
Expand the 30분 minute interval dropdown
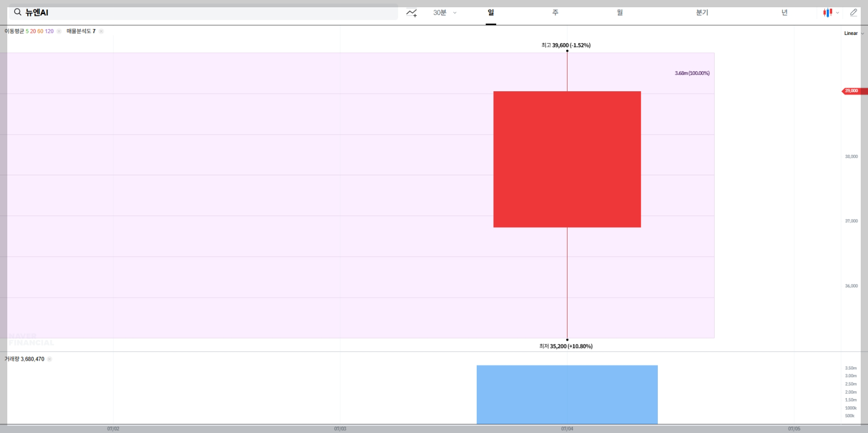445,13
